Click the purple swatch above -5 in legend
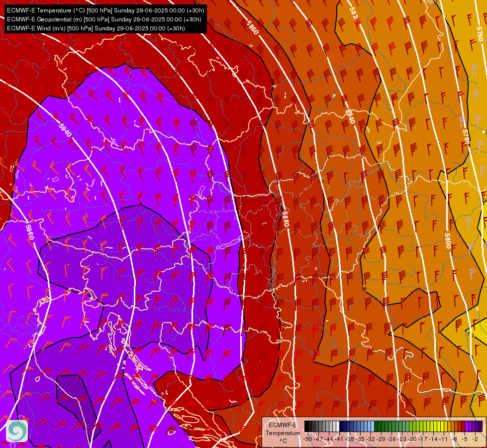The height and width of the screenshot is (448, 487). tap(467, 426)
